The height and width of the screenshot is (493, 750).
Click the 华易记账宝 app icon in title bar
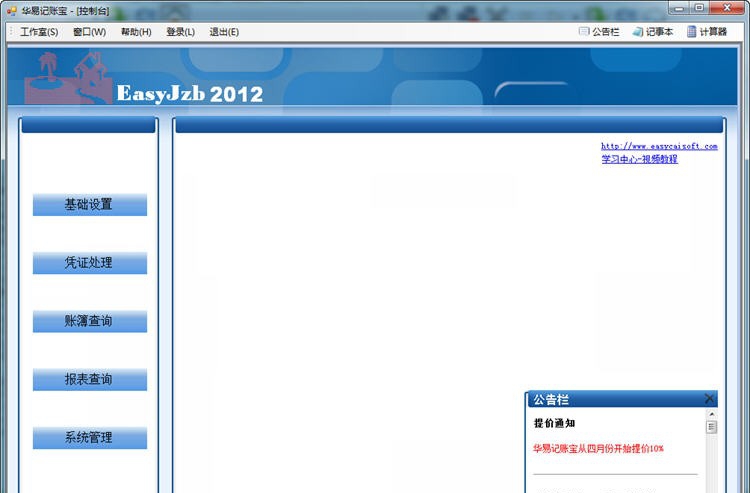[12, 11]
